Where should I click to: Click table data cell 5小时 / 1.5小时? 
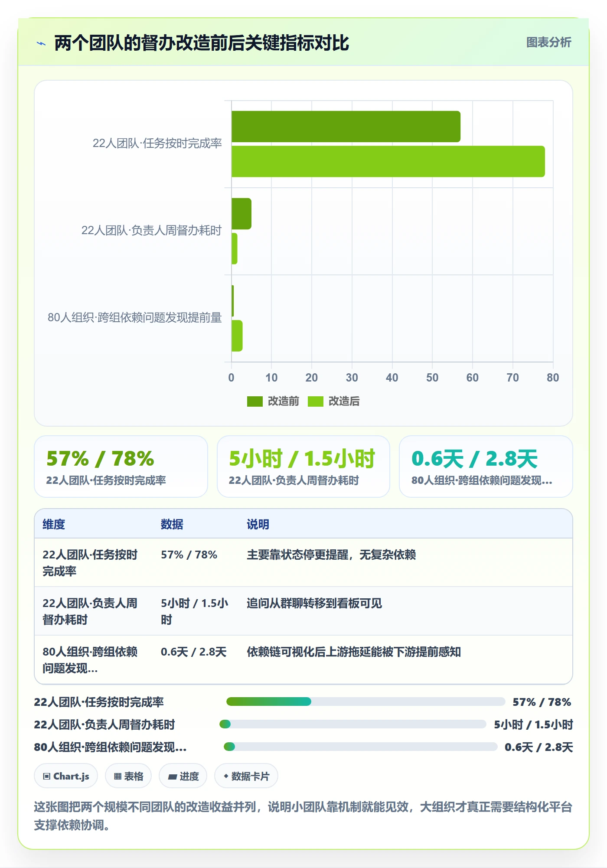coord(195,611)
